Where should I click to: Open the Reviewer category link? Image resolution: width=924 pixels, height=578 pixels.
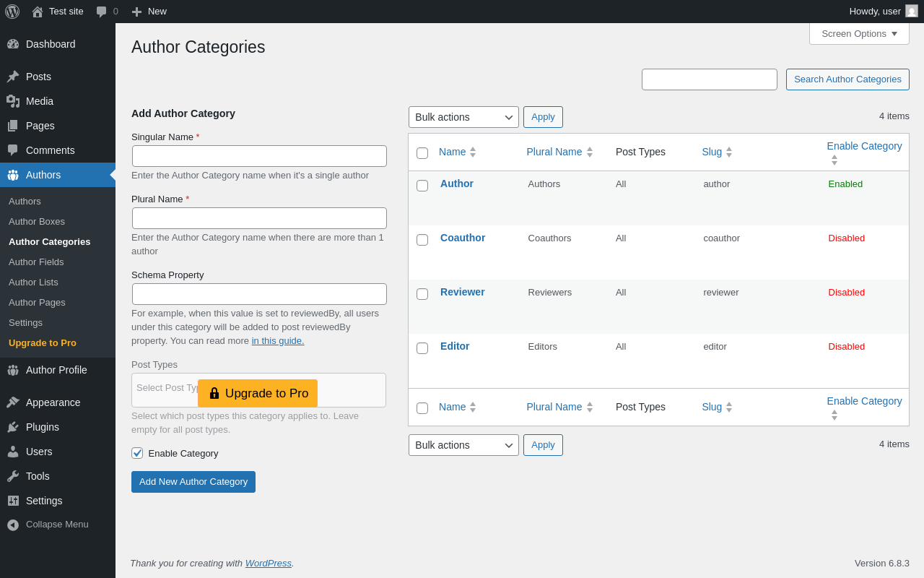pos(463,292)
